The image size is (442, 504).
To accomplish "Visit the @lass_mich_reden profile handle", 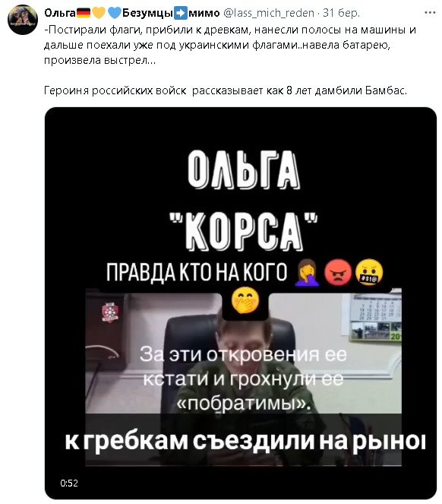I will [269, 13].
